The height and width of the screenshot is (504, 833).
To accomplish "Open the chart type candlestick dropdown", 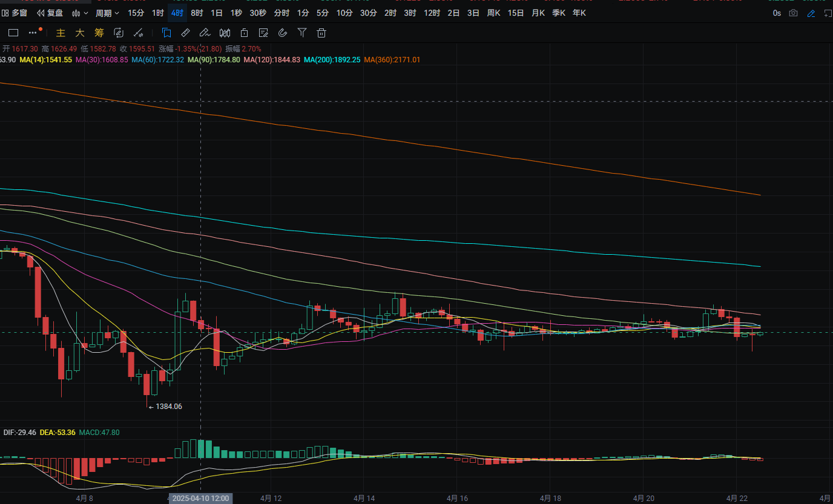I will 79,13.
